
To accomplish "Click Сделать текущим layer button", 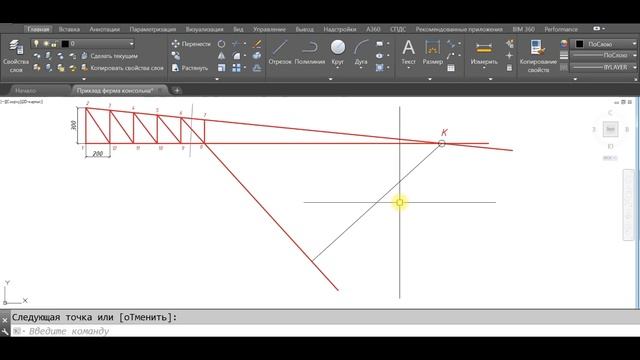I will [x=109, y=56].
